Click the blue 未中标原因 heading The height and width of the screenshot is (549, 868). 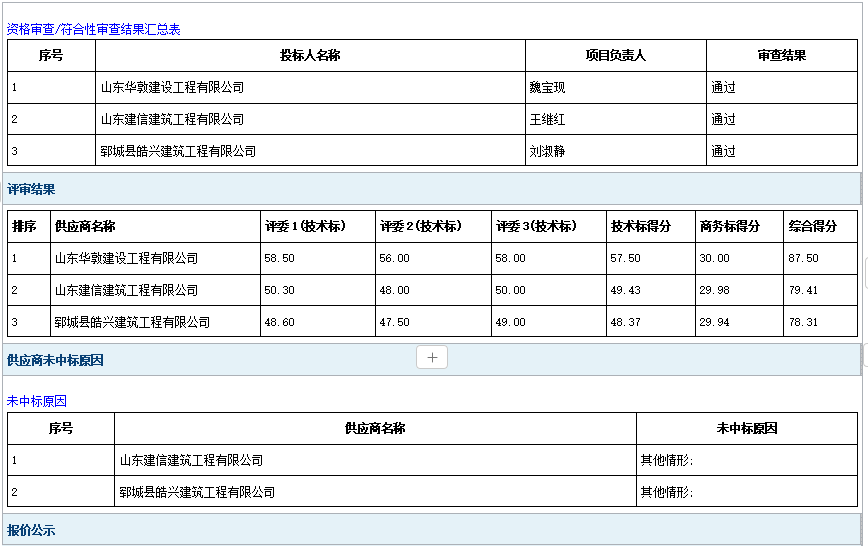[x=37, y=401]
